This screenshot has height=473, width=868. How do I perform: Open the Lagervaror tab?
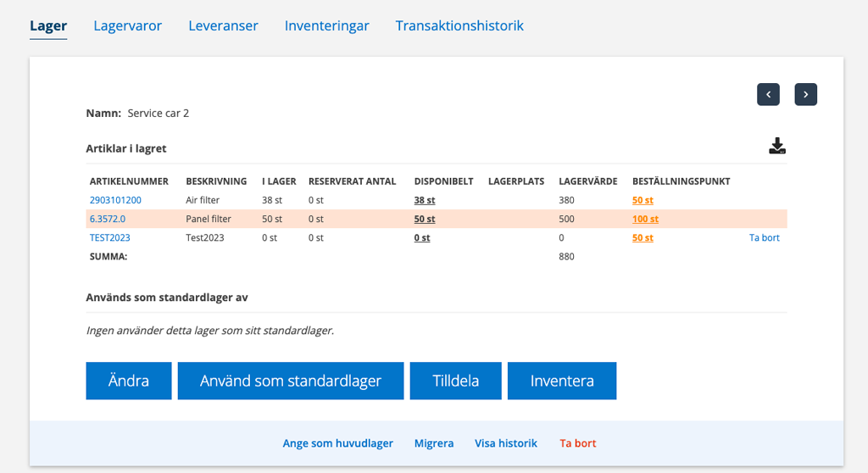[x=127, y=25]
